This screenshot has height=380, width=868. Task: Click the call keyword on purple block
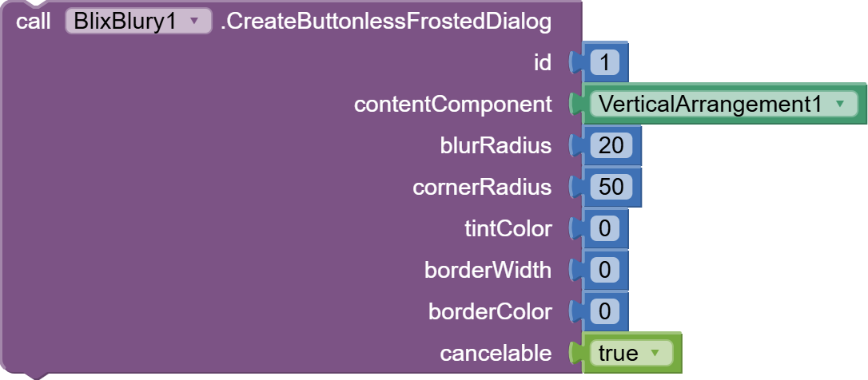click(34, 22)
